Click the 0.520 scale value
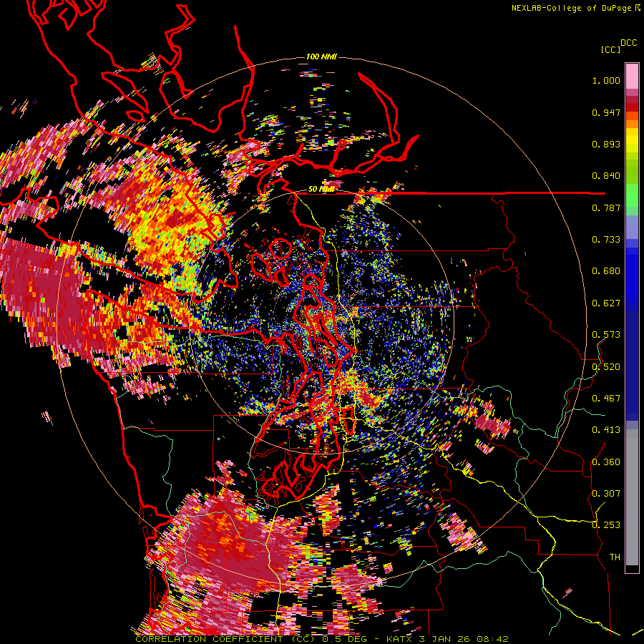644x644 pixels. 606,366
